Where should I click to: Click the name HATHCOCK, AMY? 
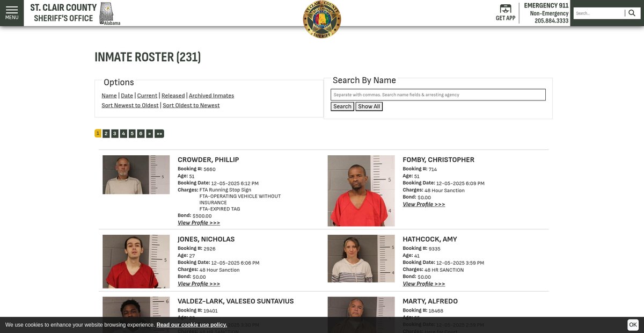(430, 239)
